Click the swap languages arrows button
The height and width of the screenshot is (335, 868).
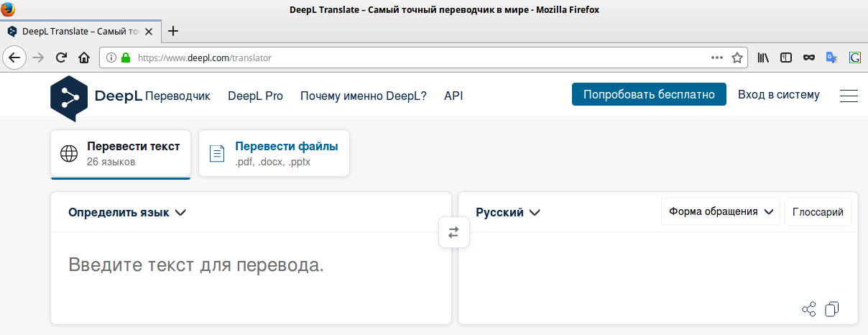pyautogui.click(x=453, y=232)
